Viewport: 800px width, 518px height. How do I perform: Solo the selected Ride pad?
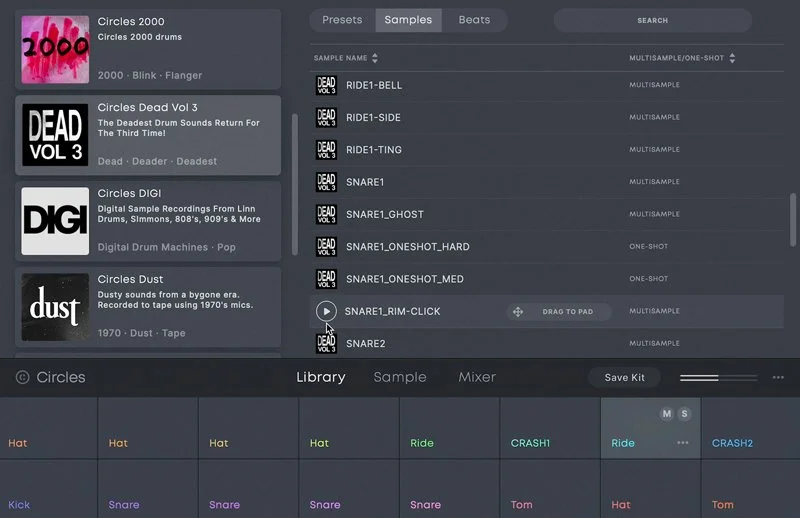684,414
